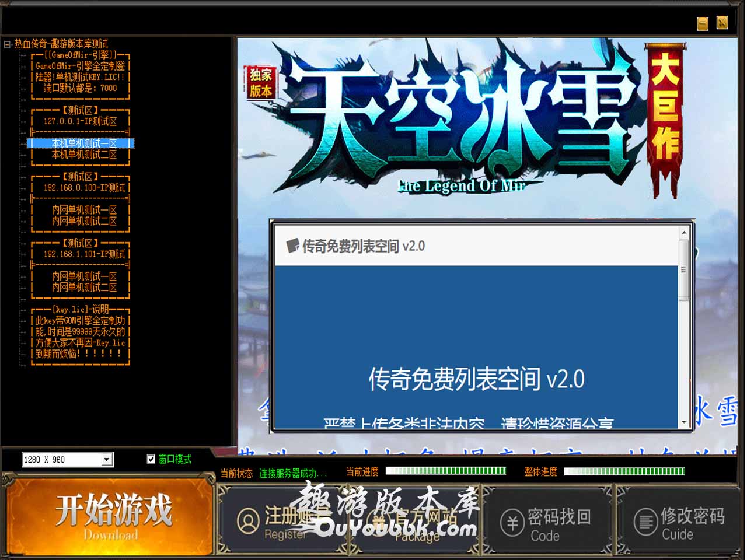Click status text 连接服务器成功...
Screen dimensions: 747x560
tap(293, 473)
